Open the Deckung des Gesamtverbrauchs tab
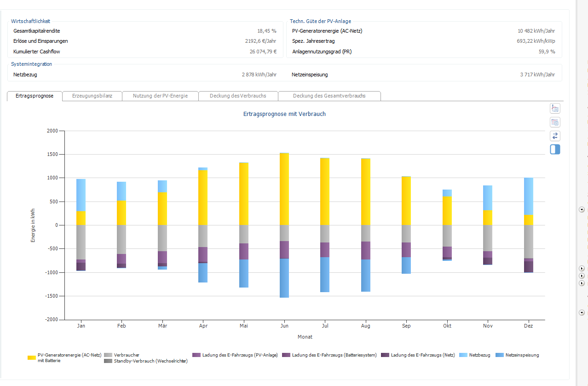Screen dimensions: 588x386 coord(329,96)
